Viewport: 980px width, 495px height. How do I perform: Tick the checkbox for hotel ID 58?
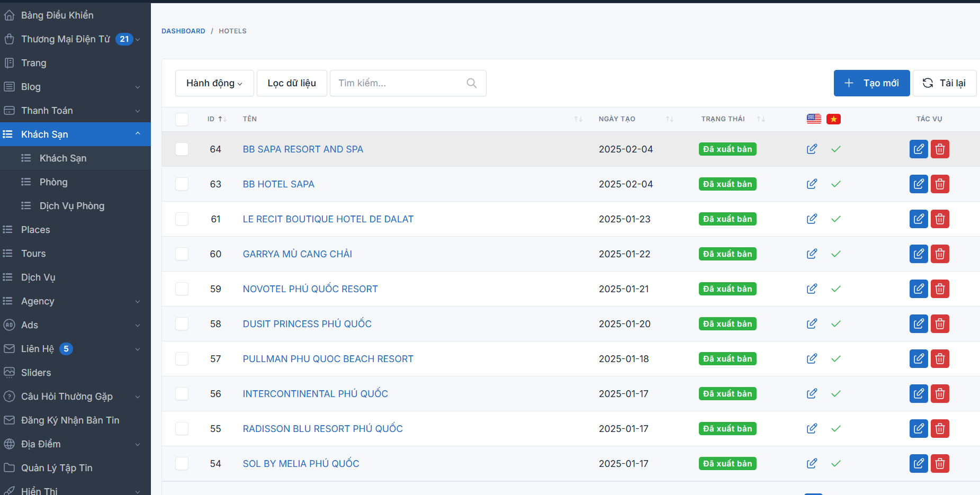pyautogui.click(x=182, y=324)
